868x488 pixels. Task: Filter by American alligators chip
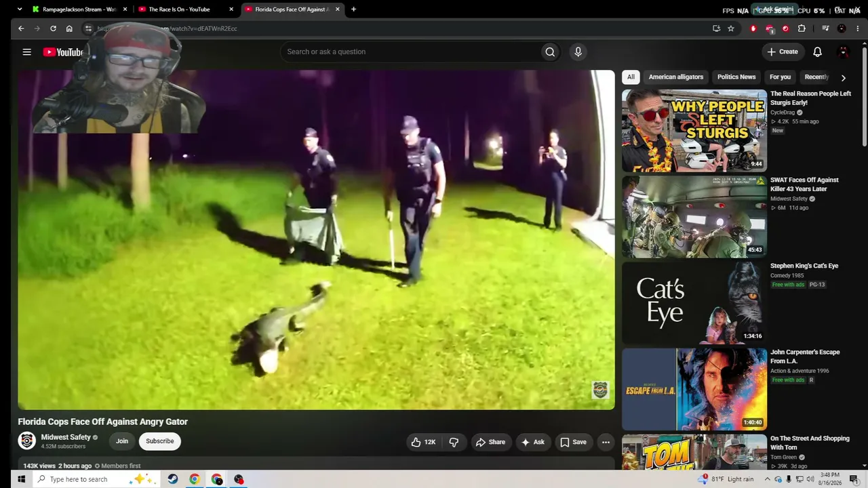click(x=676, y=77)
